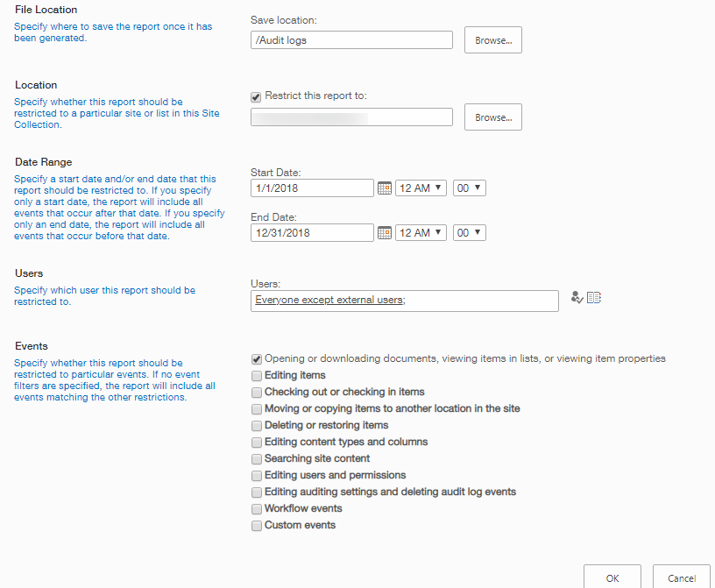Screen dimensions: 715x588
Task: Check Editing content types and columns
Action: (256, 442)
